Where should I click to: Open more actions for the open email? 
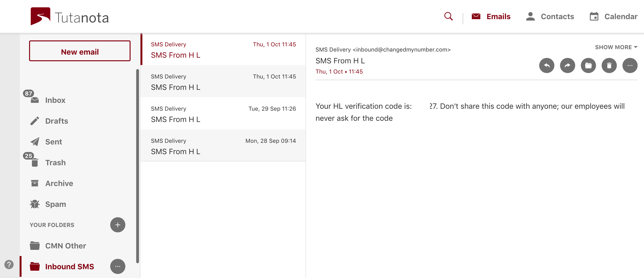(x=630, y=65)
